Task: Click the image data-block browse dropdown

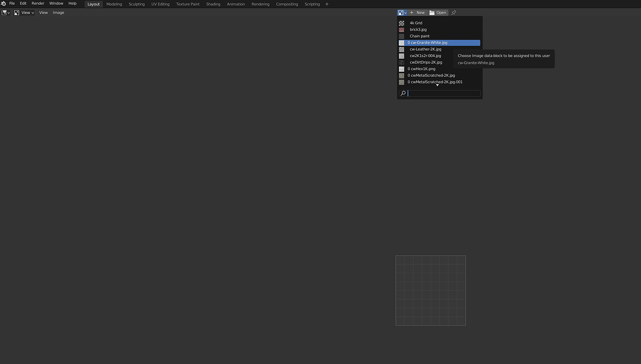Action: coord(403,12)
